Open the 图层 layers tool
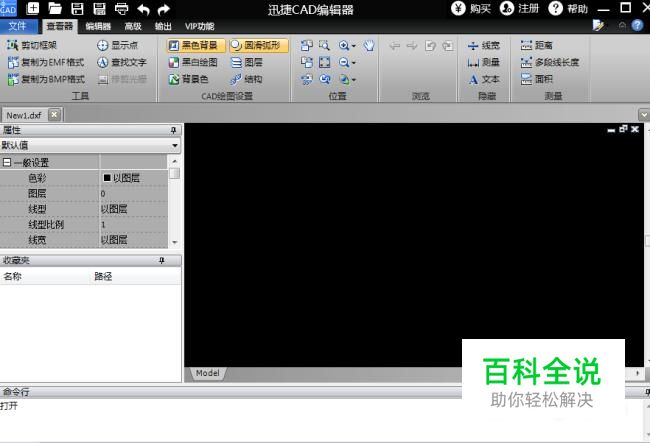Viewport: 650px width, 443px height. [x=246, y=62]
